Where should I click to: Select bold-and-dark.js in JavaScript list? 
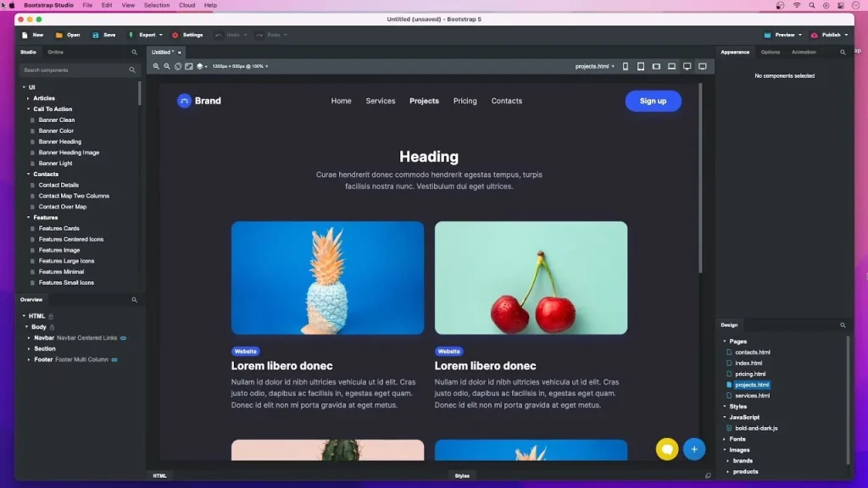click(756, 428)
